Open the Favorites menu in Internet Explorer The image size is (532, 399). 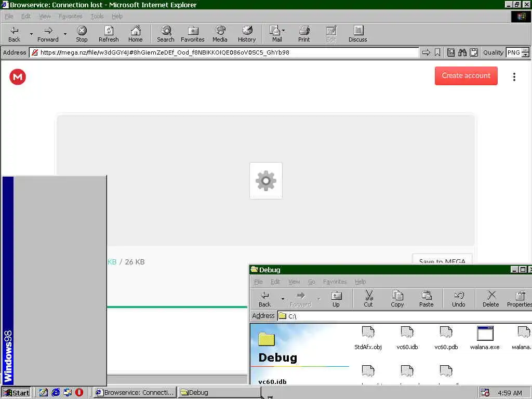pos(70,16)
